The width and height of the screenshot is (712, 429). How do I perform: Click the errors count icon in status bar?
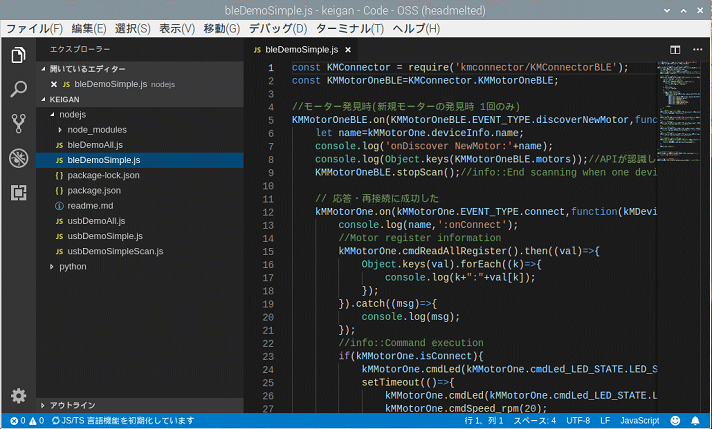tap(14, 421)
